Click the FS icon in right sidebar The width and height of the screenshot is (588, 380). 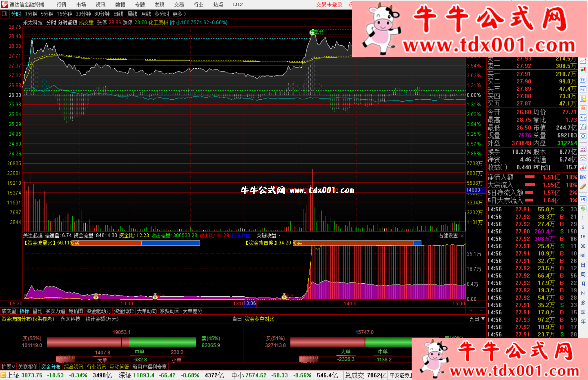[x=583, y=199]
